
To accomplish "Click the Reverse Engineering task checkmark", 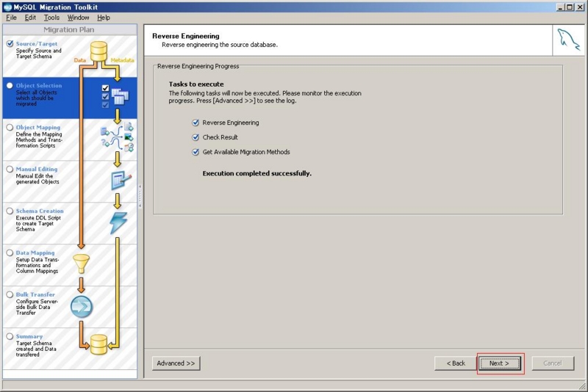I will coord(196,123).
